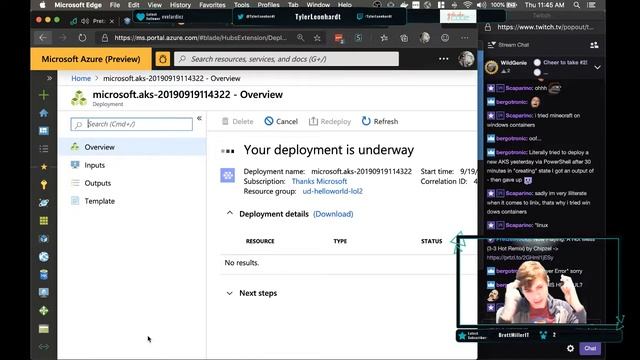
Task: Open the Profiles menu
Action: coord(269,5)
